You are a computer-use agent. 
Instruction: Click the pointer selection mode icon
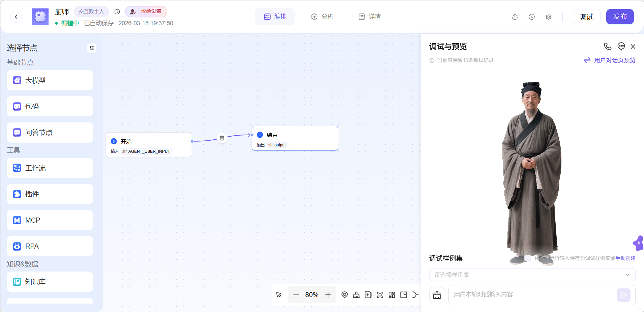click(x=279, y=295)
